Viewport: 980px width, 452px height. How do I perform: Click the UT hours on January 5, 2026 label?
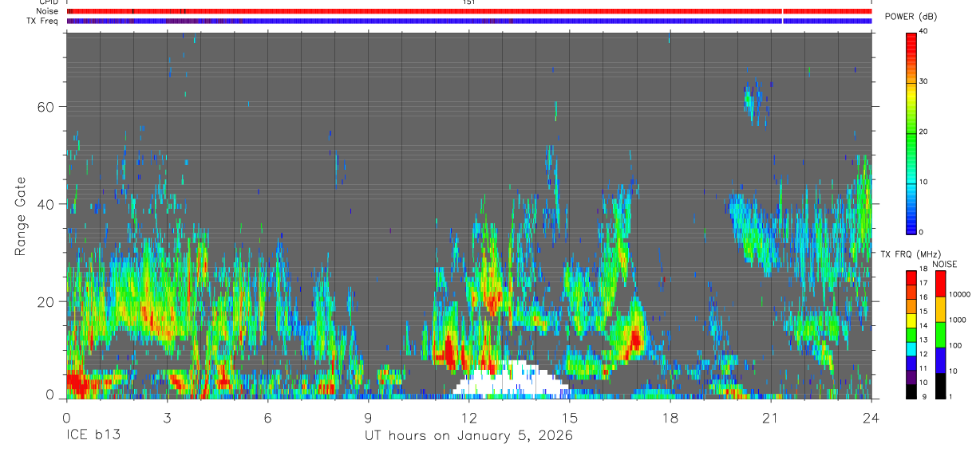(468, 436)
